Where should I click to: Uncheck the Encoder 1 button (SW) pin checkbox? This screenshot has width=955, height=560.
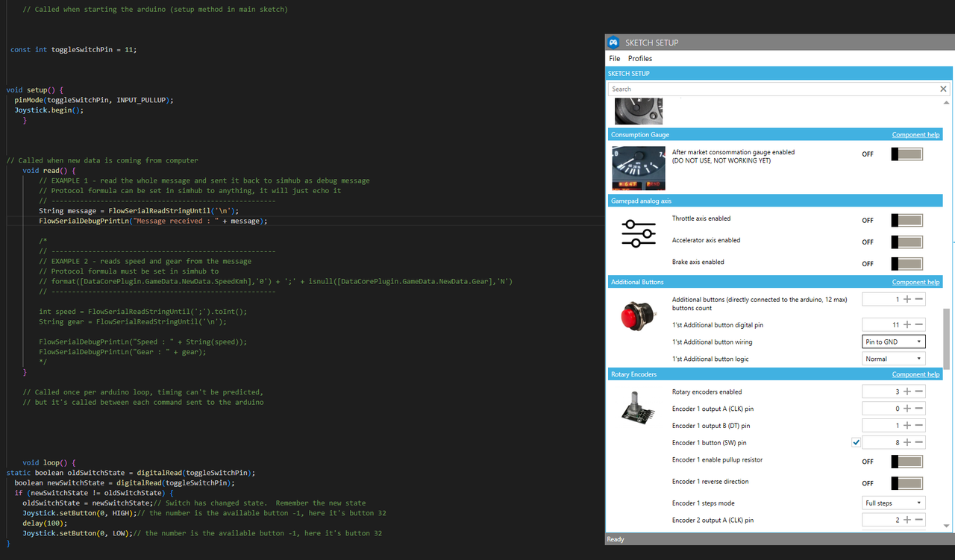click(x=856, y=443)
